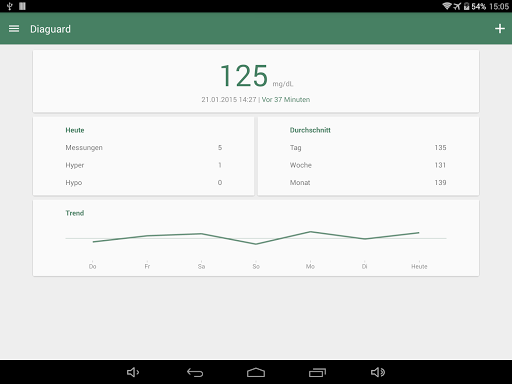Select the Heute label on trend axis
512x384 pixels.
pyautogui.click(x=419, y=266)
